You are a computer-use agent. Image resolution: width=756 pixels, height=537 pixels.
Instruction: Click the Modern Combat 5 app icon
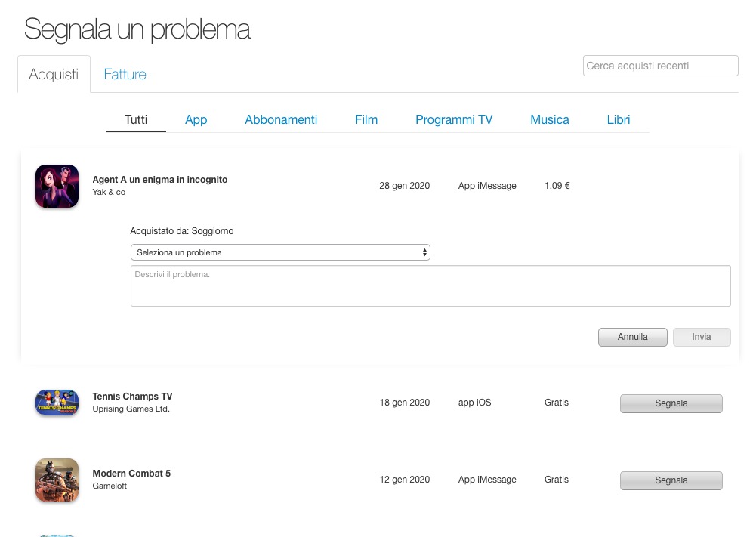[x=57, y=480]
